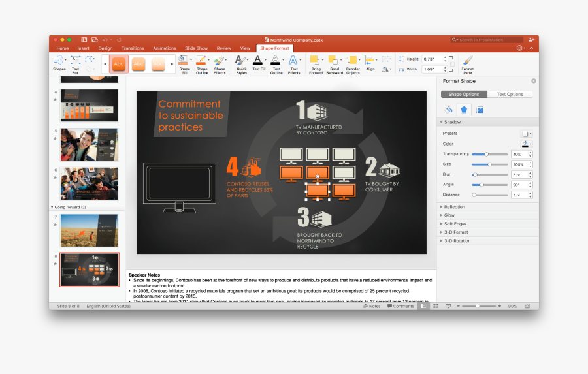The image size is (588, 374).
Task: Open the Shape Fill dropdown arrow
Action: pyautogui.click(x=191, y=60)
